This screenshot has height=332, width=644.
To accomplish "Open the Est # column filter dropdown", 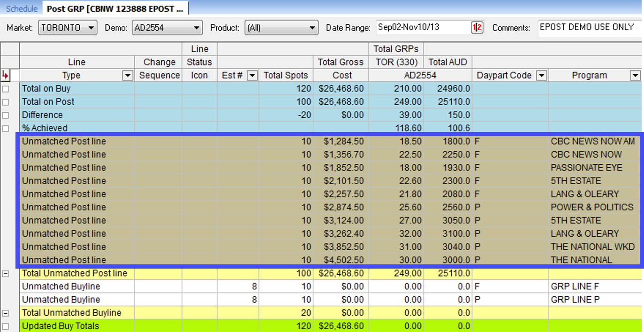I will click(252, 76).
